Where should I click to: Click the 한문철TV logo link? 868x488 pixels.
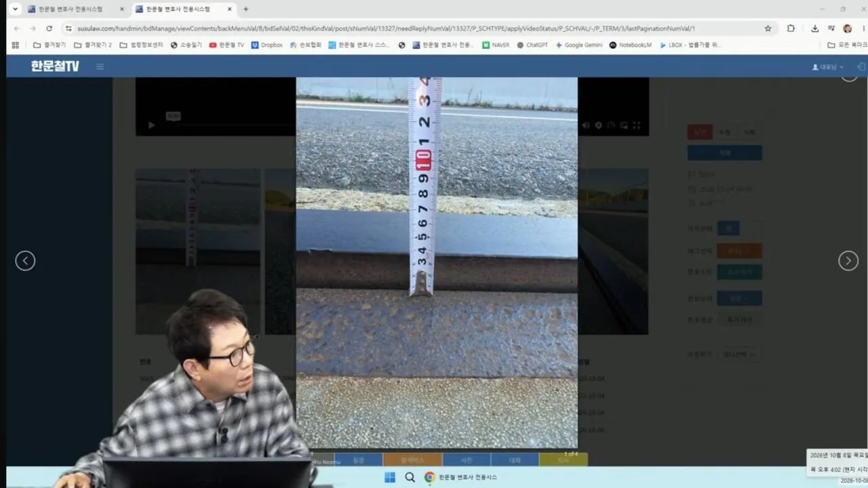[x=55, y=66]
